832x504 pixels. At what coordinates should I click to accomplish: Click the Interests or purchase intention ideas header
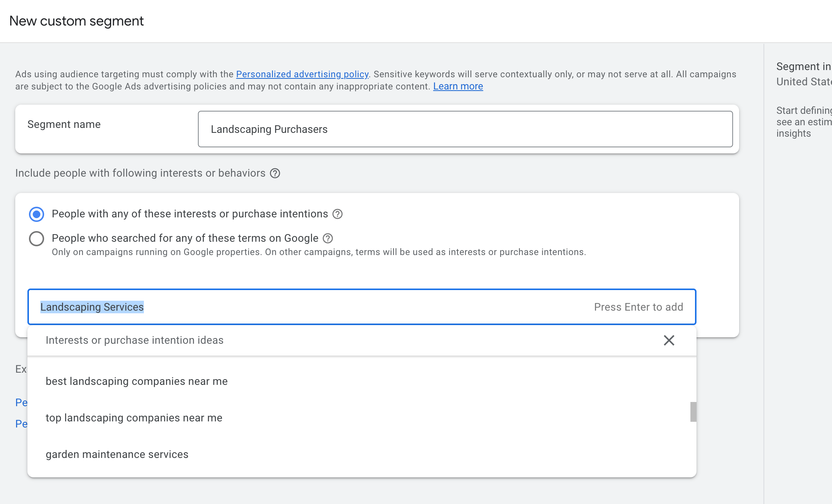click(x=134, y=340)
